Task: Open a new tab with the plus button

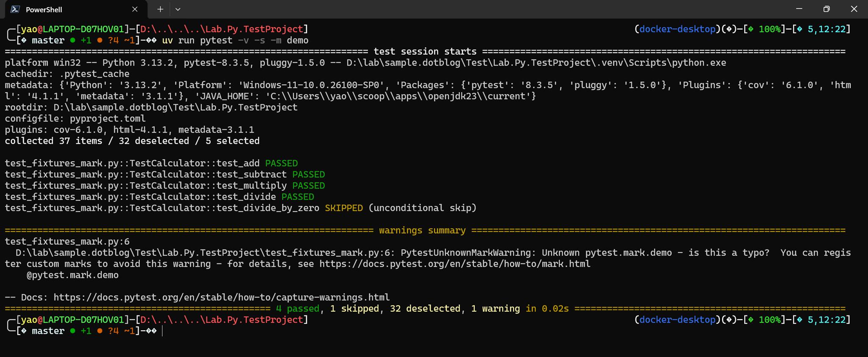Action: tap(160, 9)
